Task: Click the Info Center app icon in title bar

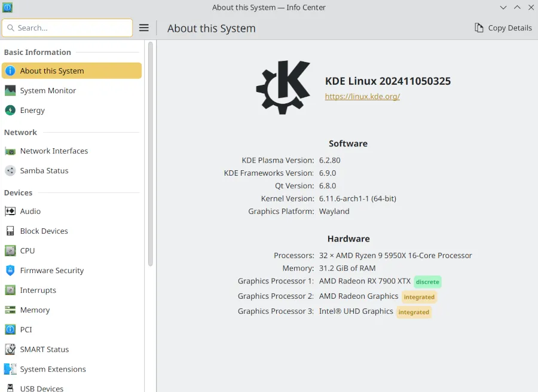Action: point(8,7)
